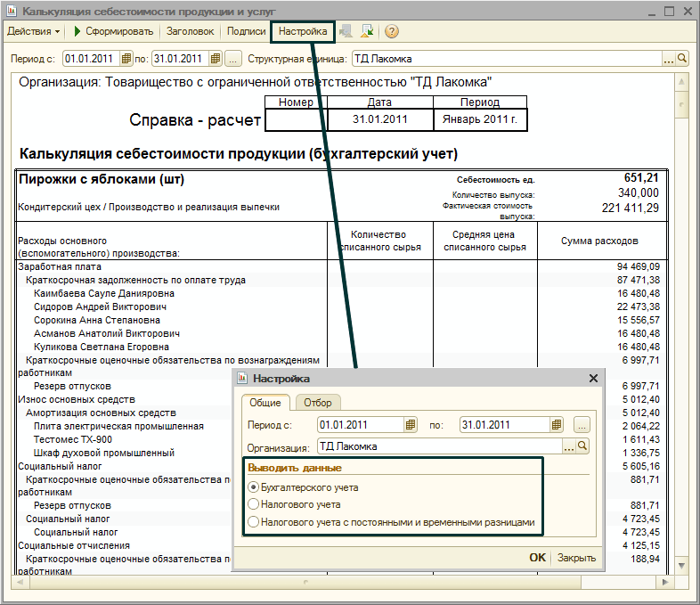
Task: Click ellipsis selector in Организация field
Action: (569, 446)
